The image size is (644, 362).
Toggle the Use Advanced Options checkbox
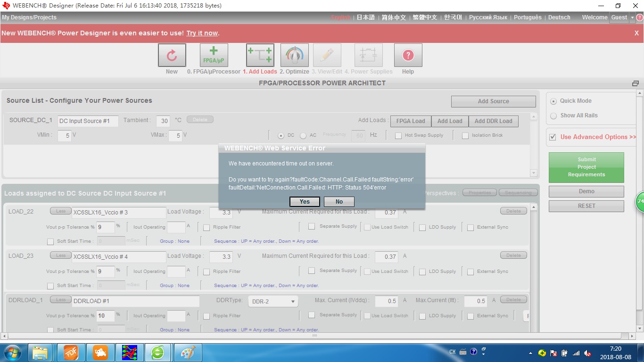tap(553, 138)
